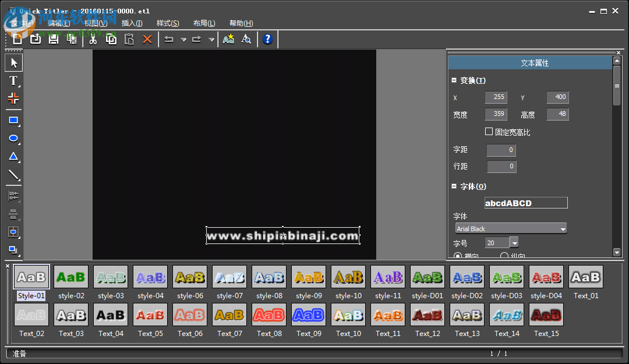Cut the selection with scissors icon
The height and width of the screenshot is (364, 629).
(93, 40)
